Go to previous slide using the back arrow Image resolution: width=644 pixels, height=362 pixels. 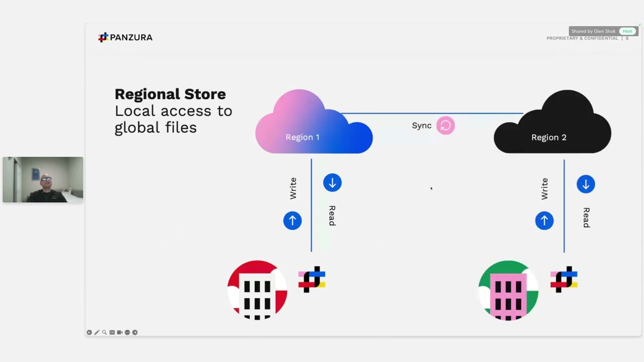click(x=89, y=332)
